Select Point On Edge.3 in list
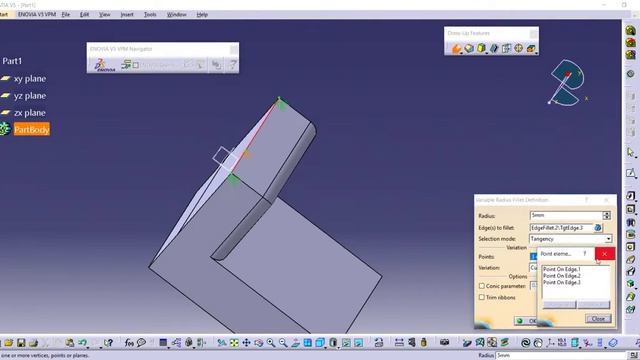Viewport: 640px width, 360px height. click(562, 282)
